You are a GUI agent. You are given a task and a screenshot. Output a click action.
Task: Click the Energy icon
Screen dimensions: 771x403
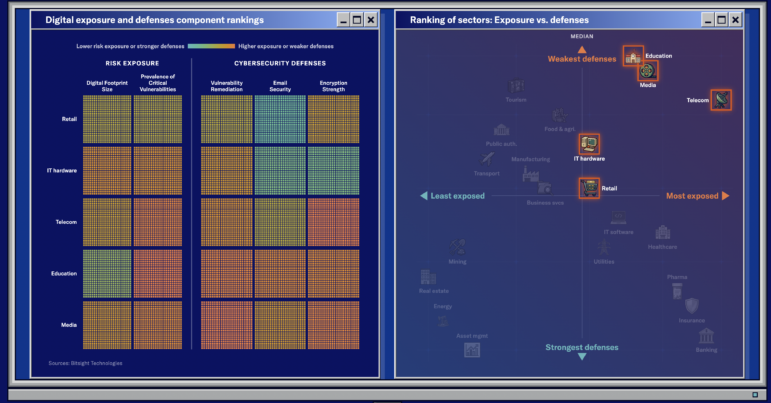[443, 320]
